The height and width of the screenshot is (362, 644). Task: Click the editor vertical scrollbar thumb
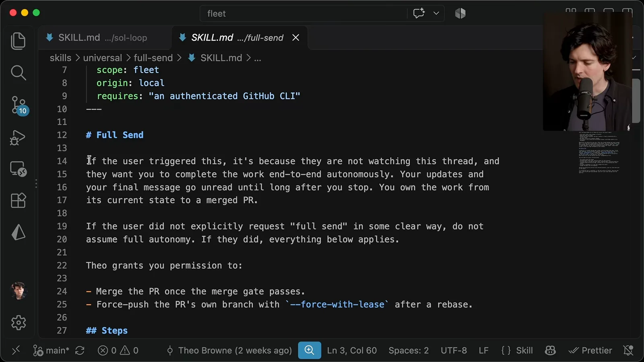(x=636, y=101)
